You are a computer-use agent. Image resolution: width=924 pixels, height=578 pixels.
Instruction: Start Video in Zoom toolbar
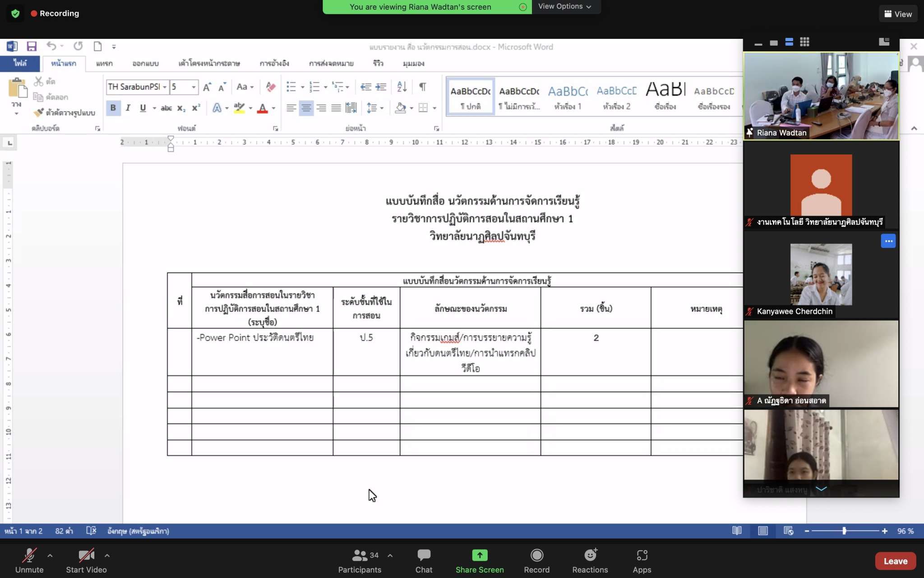click(x=86, y=560)
